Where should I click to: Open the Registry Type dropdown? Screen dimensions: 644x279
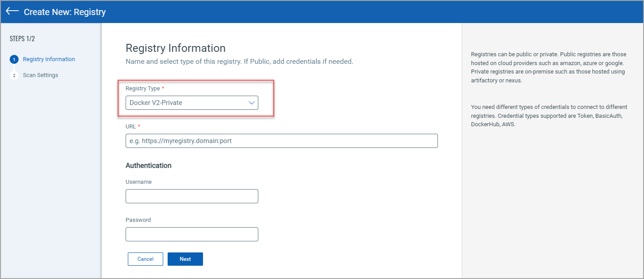pyautogui.click(x=192, y=103)
